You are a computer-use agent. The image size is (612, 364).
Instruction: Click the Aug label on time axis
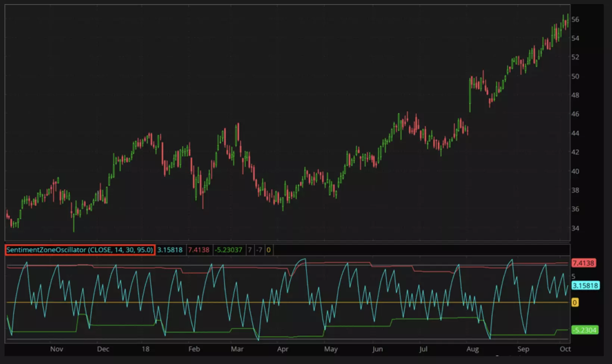pyautogui.click(x=472, y=349)
